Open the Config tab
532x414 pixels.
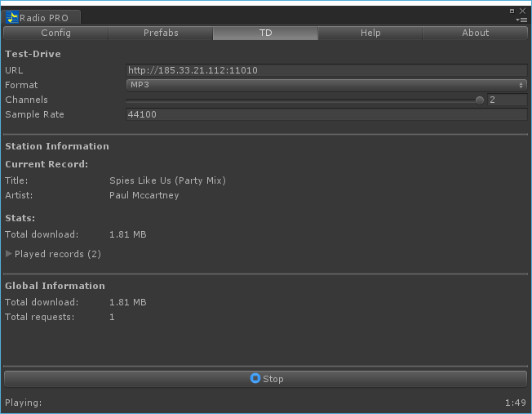55,33
